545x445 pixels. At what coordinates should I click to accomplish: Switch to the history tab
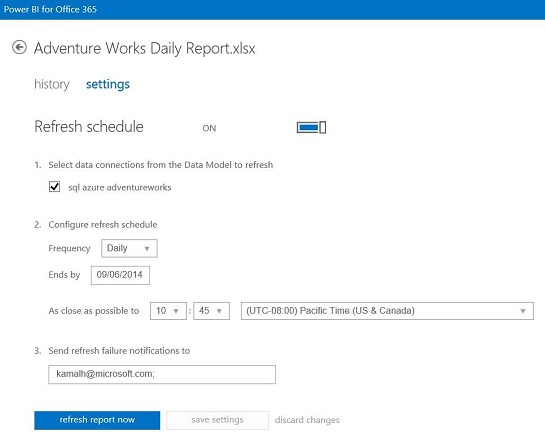click(x=52, y=84)
